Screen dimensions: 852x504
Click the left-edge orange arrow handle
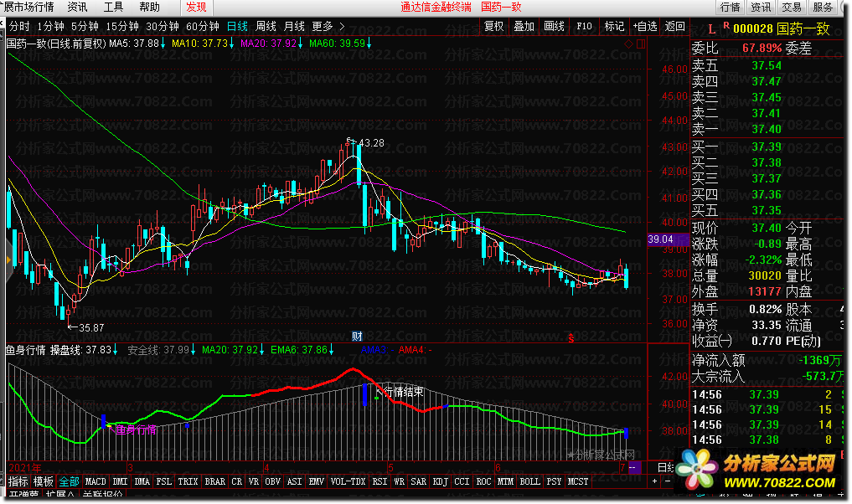(x=8, y=260)
